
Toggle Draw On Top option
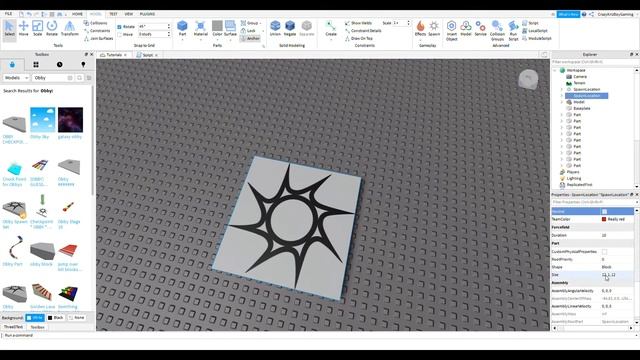359,38
